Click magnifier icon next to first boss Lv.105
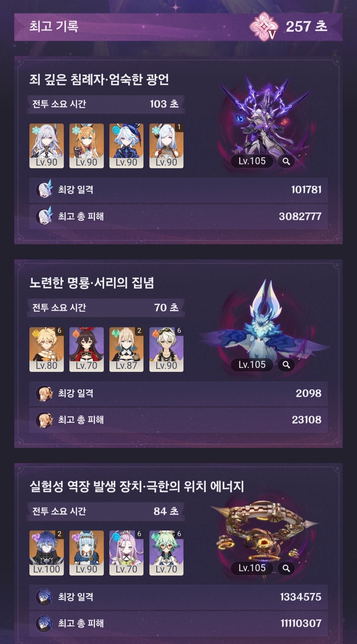 pos(286,161)
